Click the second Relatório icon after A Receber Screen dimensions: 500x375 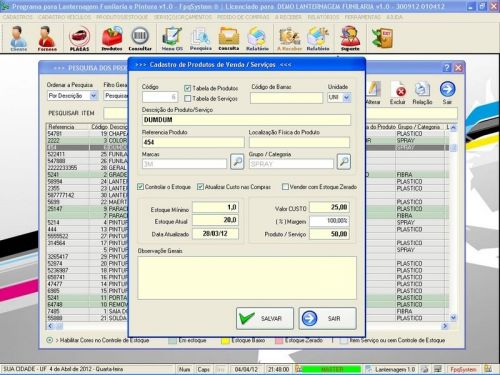point(318,38)
